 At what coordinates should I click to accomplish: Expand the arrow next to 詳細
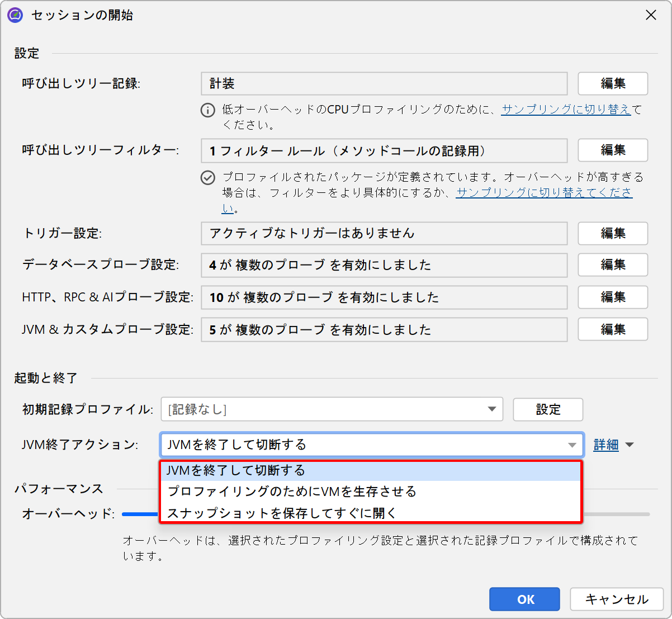pyautogui.click(x=630, y=445)
